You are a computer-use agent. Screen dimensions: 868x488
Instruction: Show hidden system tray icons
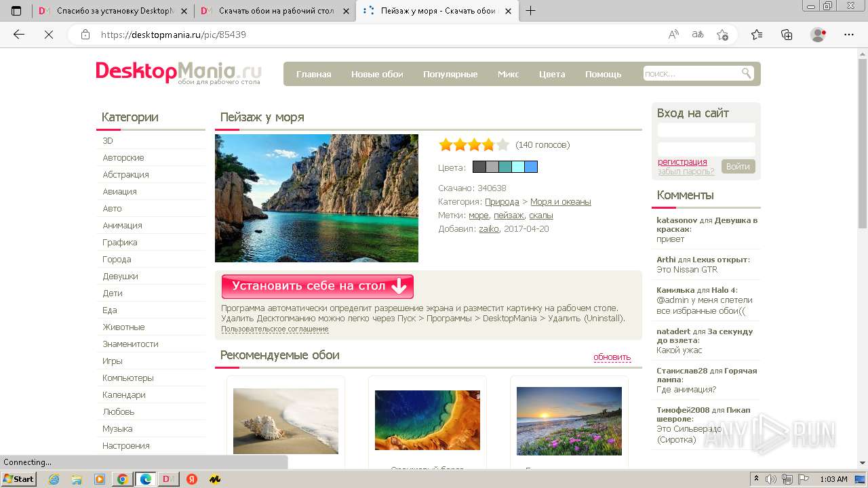pyautogui.click(x=756, y=479)
